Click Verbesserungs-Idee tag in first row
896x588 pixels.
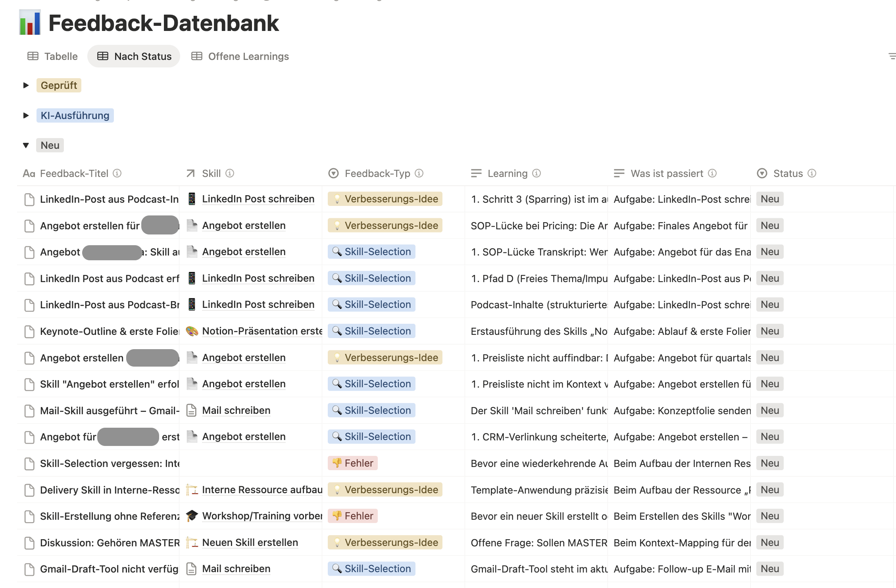coord(385,199)
